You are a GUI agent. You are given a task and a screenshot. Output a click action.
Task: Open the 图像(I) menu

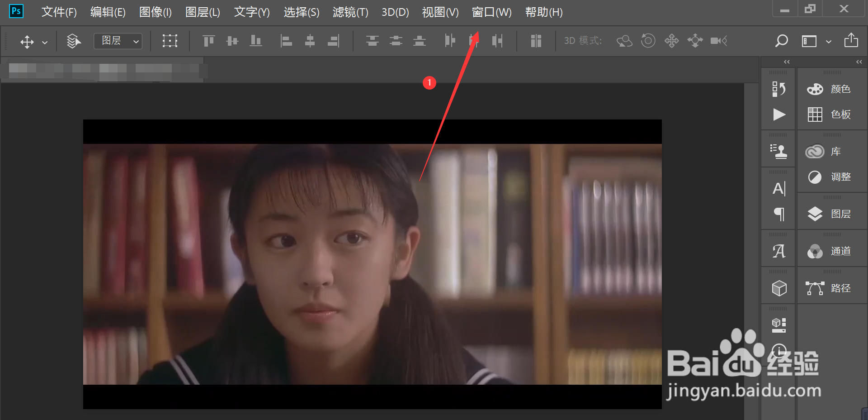tap(156, 12)
